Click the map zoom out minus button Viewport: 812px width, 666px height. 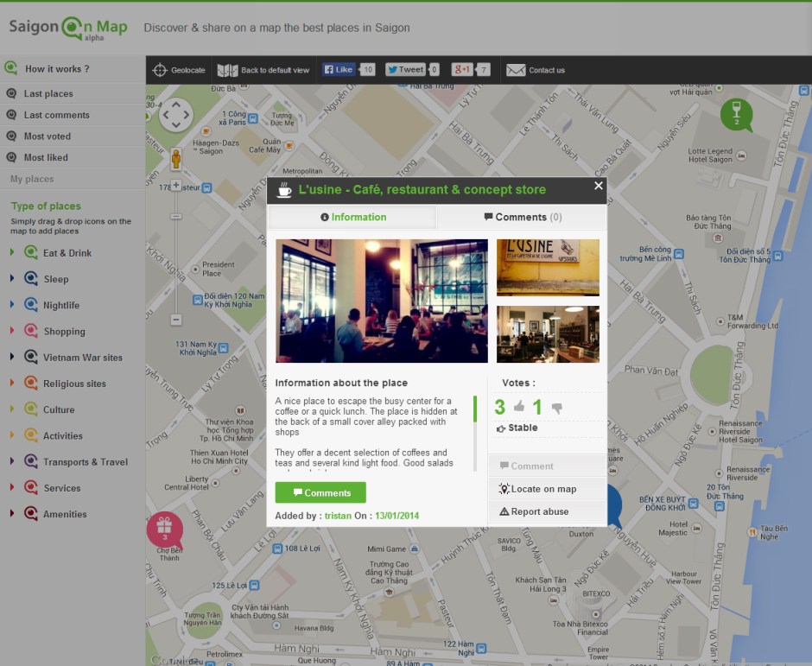(176, 320)
